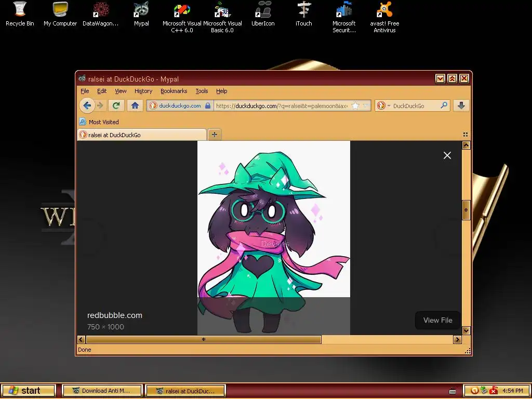Launch Mypal from the desktop shortcut

(x=141, y=14)
